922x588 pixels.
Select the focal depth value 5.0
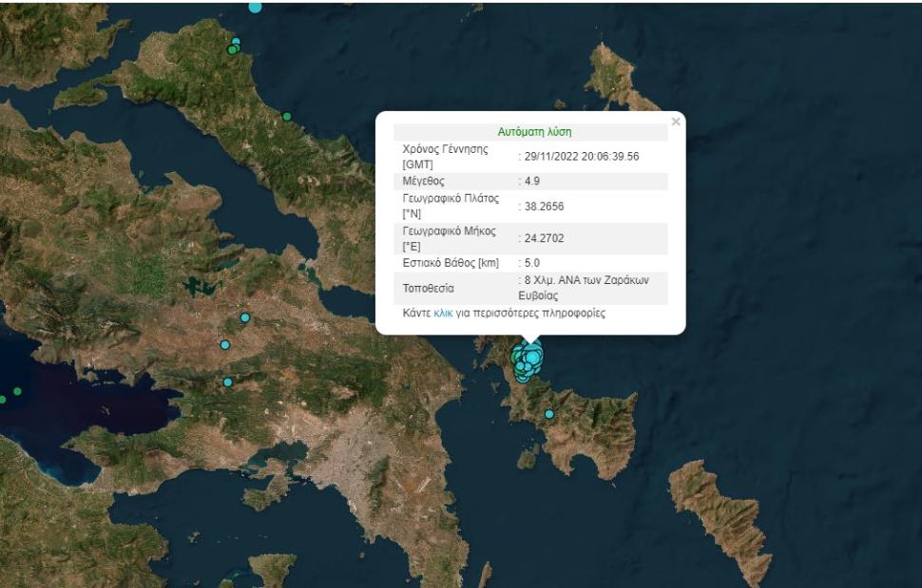click(x=532, y=262)
